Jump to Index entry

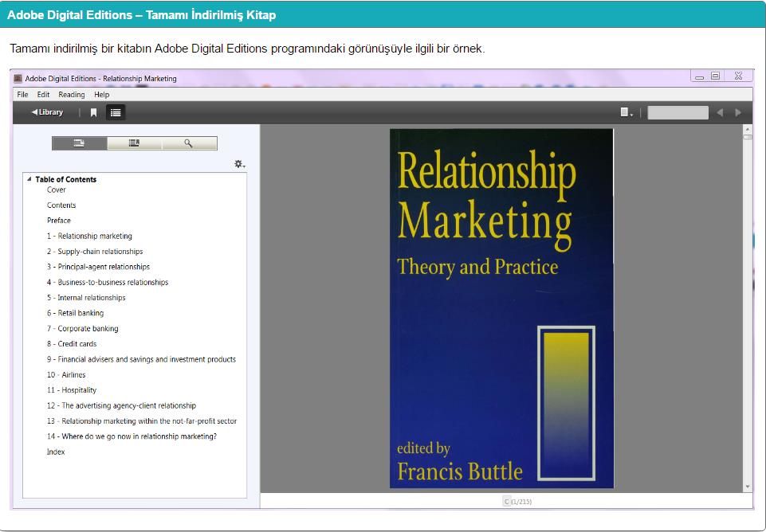[56, 452]
